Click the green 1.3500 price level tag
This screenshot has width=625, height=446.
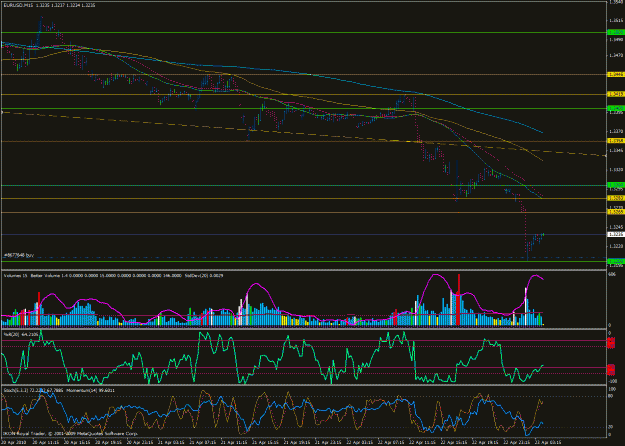coord(615,32)
